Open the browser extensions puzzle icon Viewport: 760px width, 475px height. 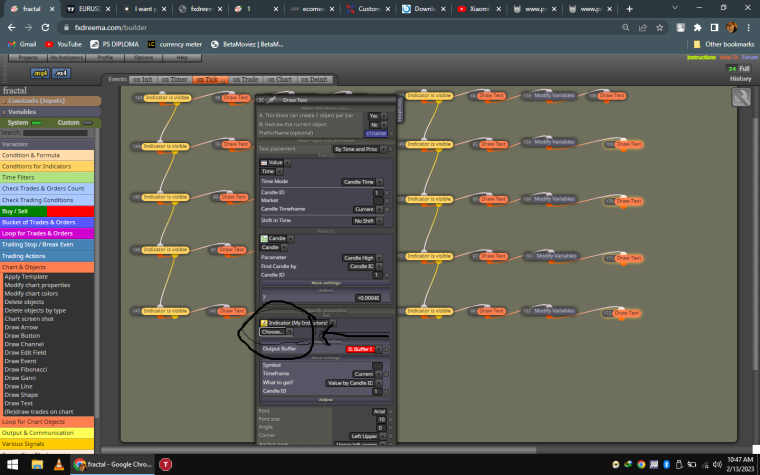coord(697,28)
